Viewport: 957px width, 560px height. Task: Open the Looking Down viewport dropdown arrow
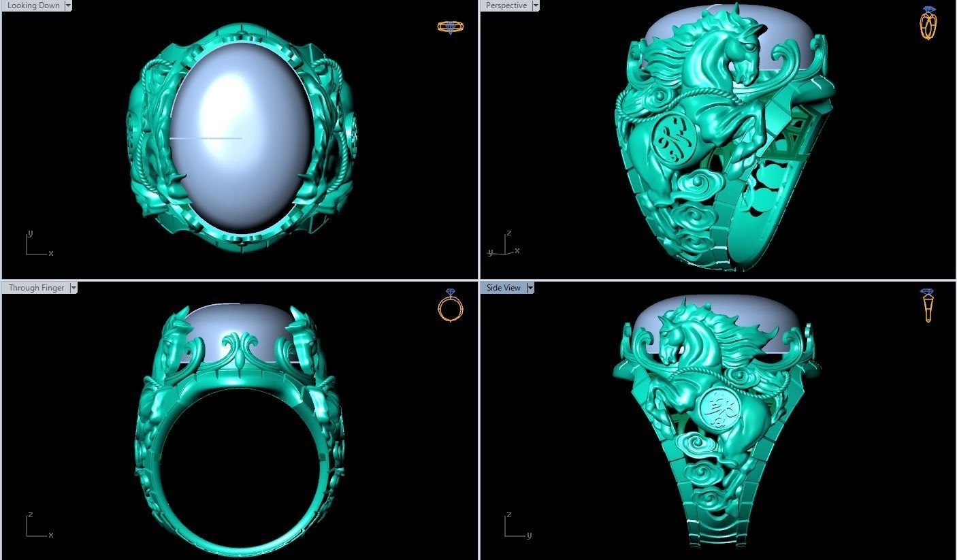point(68,5)
